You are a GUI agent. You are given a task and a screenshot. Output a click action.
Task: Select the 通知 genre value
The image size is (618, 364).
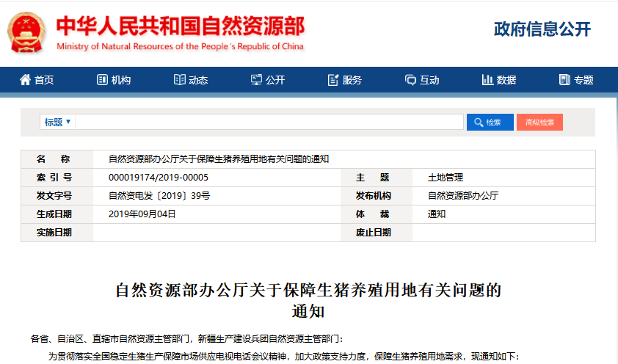tap(437, 214)
